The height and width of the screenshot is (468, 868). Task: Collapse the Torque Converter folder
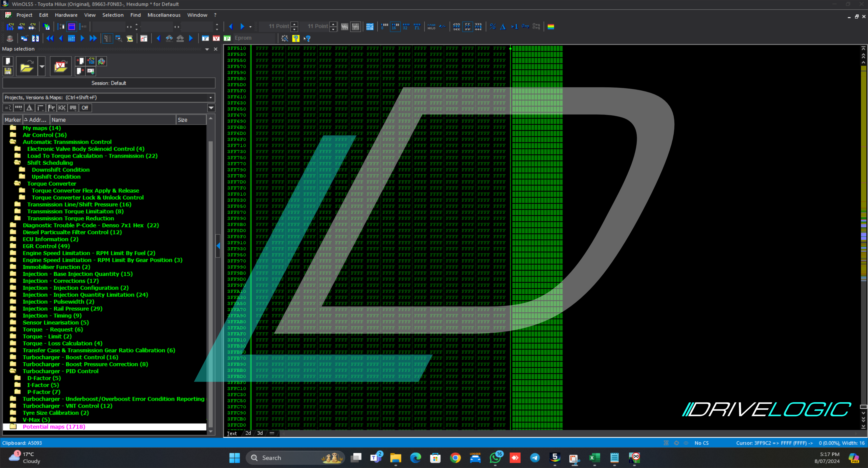point(18,184)
